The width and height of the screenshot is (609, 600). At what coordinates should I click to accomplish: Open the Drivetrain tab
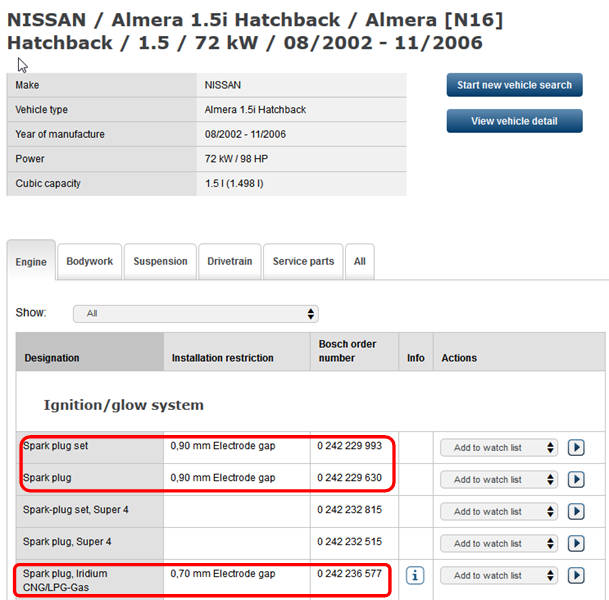tap(230, 261)
